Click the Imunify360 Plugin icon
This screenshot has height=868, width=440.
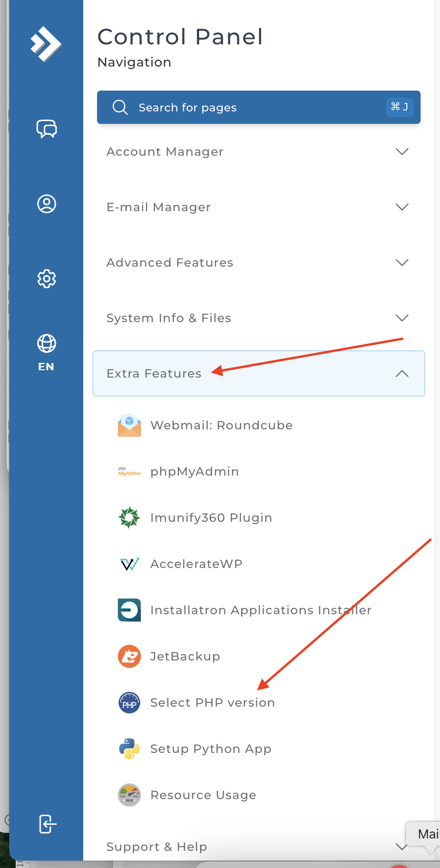(129, 518)
